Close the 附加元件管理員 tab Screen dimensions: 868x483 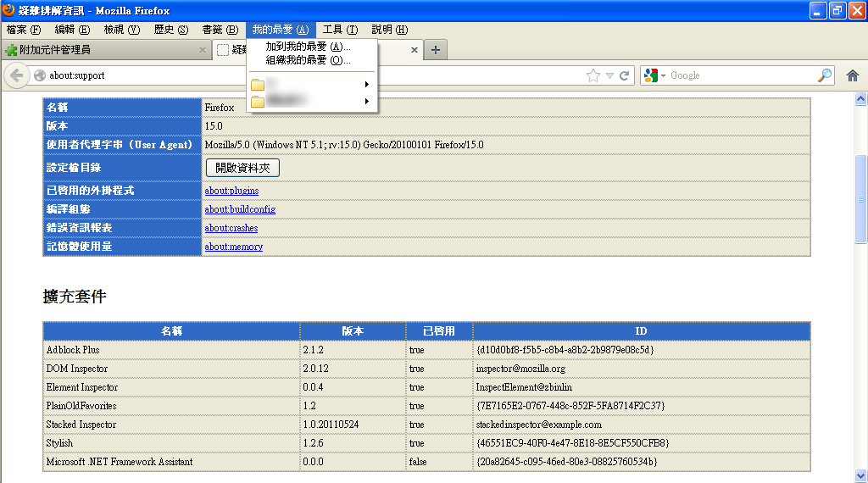coord(202,50)
